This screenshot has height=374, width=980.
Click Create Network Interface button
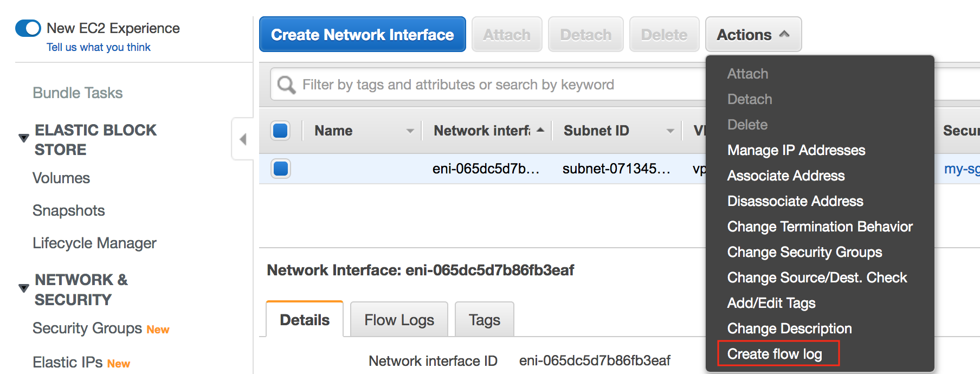tap(363, 34)
